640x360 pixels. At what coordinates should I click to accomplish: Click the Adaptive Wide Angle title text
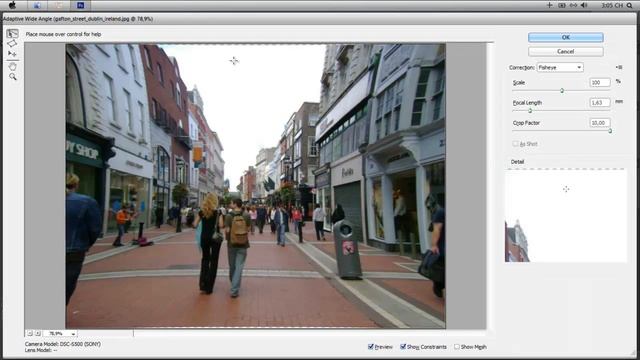click(78, 19)
